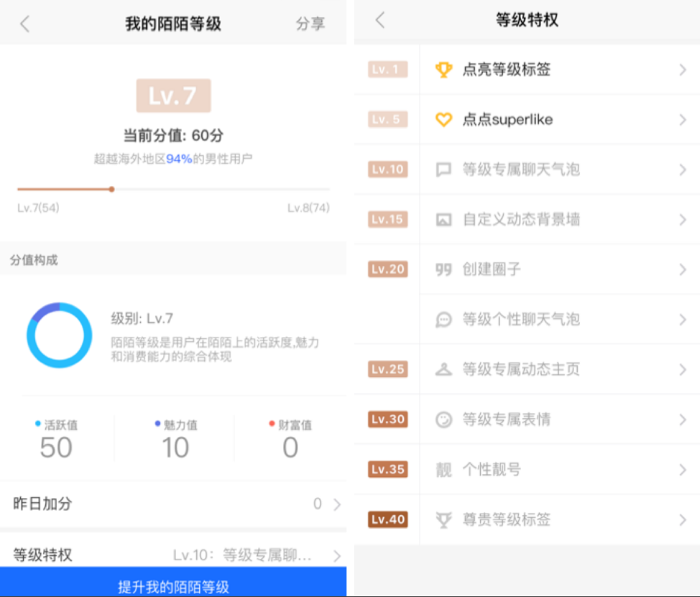Viewport: 700px width, 597px height.
Task: Expand 自定义动态背景墙 row chevron
Action: point(682,220)
